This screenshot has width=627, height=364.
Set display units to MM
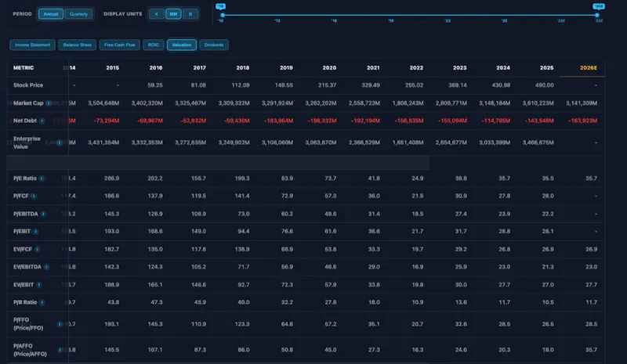[x=173, y=14]
